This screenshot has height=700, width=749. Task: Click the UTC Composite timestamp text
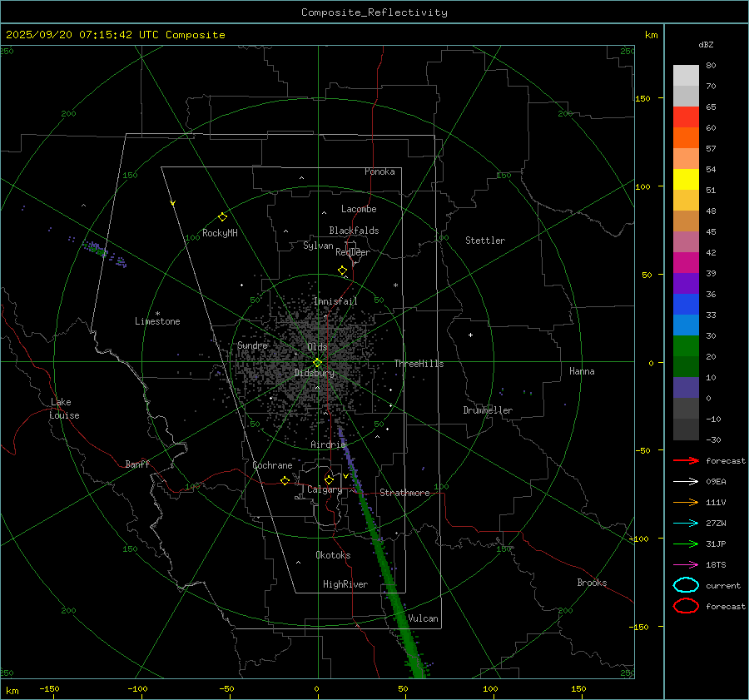pyautogui.click(x=115, y=35)
